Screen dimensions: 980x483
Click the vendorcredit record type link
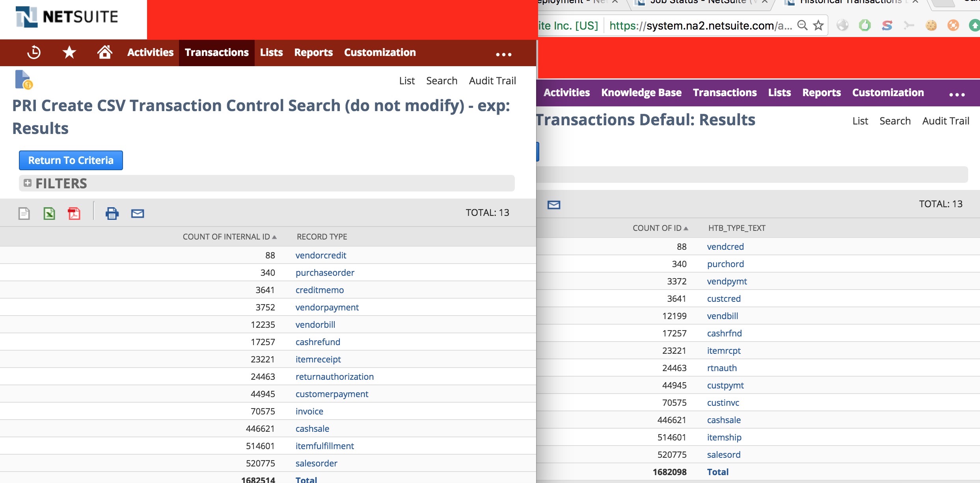point(321,255)
